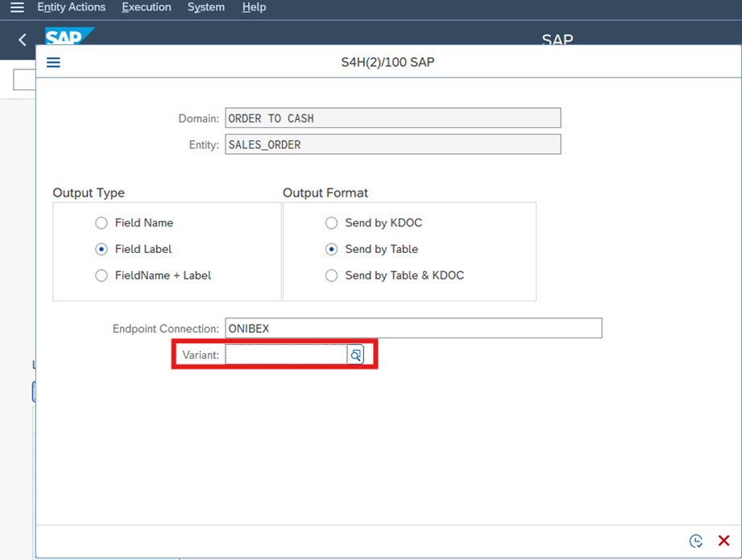
Task: Open the System menu
Action: (x=206, y=7)
